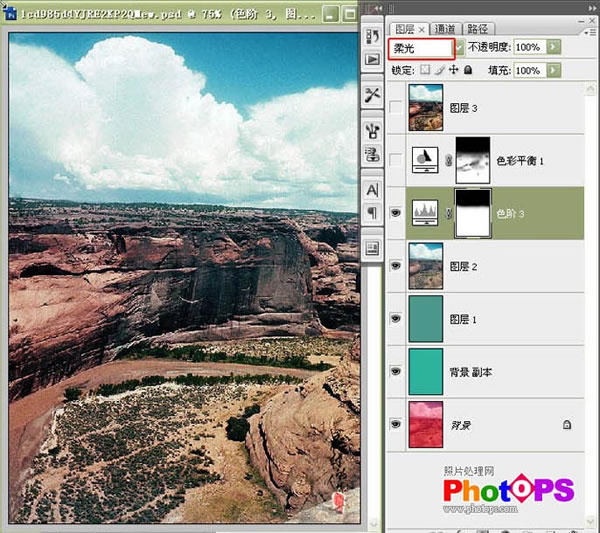Open the History panel icon in the dock
600x533 pixels.
tap(372, 37)
